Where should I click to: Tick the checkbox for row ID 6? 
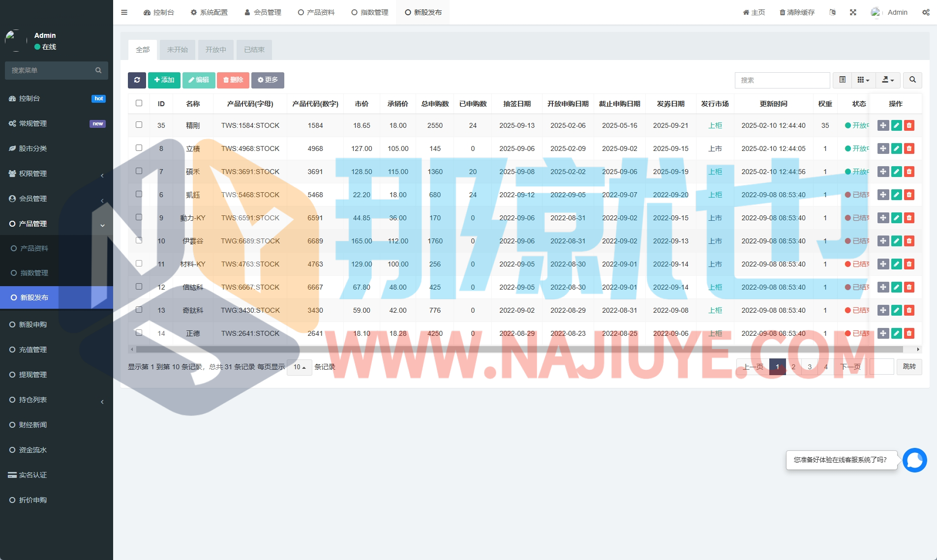click(x=139, y=194)
